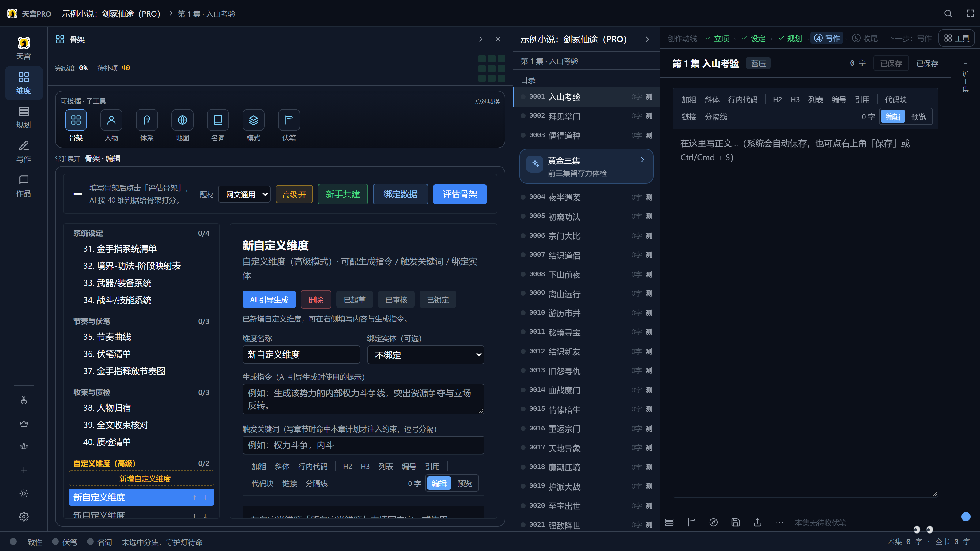Open the 伏笔 sub-tool
Screen dimensions: 980x551
289,120
